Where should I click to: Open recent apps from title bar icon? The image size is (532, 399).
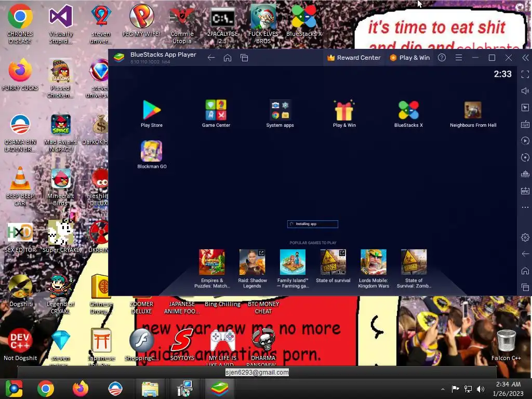244,58
